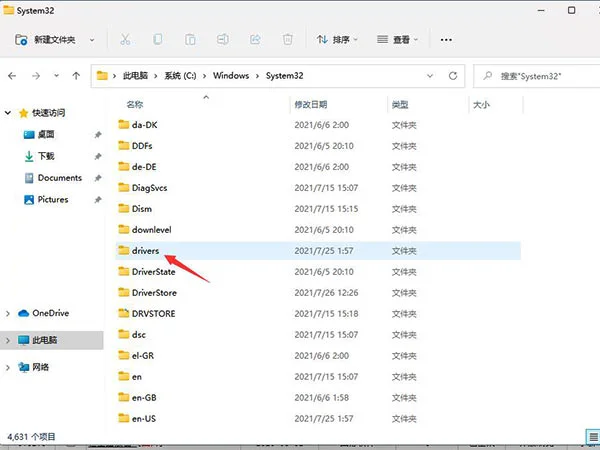Click the System32 search box
Viewport: 600px width, 450px height.
pyautogui.click(x=536, y=76)
